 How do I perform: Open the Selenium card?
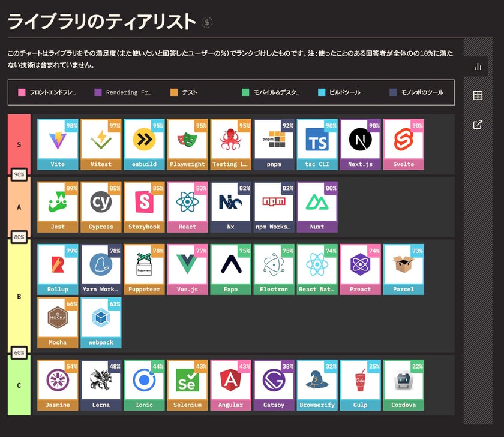click(x=187, y=385)
